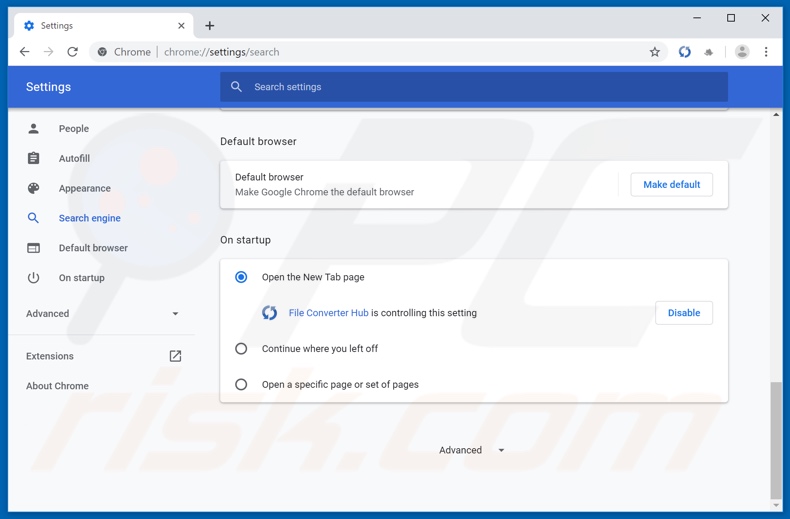The width and height of the screenshot is (790, 519).
Task: Select the 'Open the New Tab page' radio option
Action: tap(241, 277)
